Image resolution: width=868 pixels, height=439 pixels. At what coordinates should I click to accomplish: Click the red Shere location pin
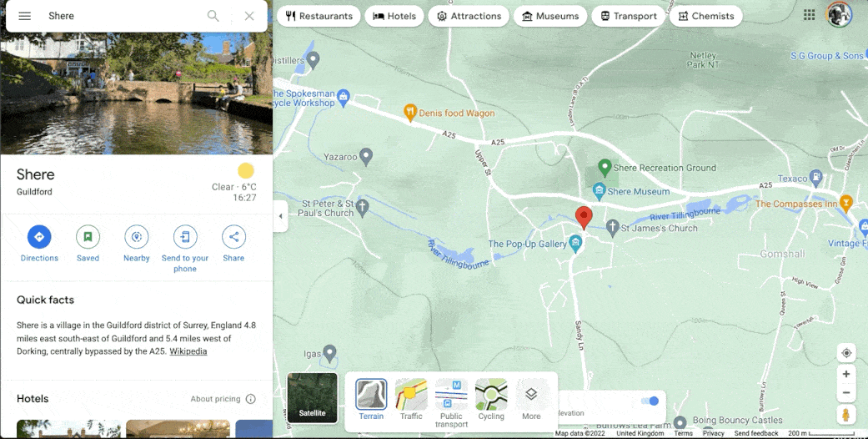pos(584,218)
